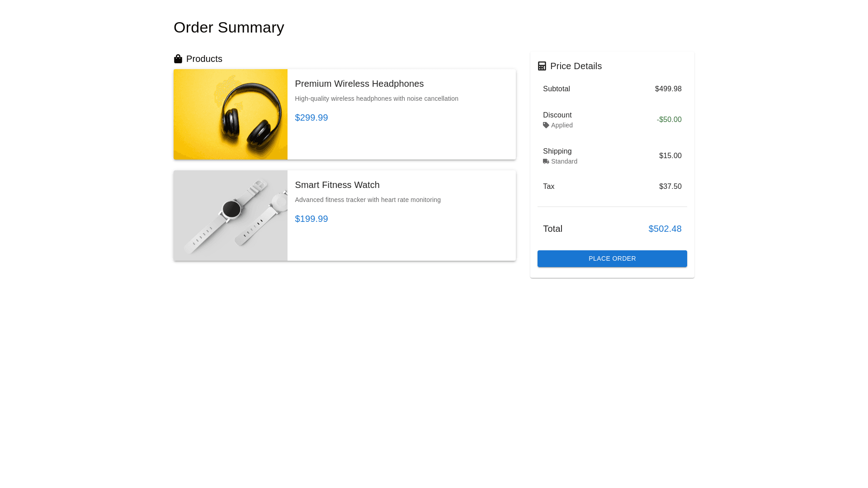Click the $299.99 headphones price

click(x=311, y=117)
